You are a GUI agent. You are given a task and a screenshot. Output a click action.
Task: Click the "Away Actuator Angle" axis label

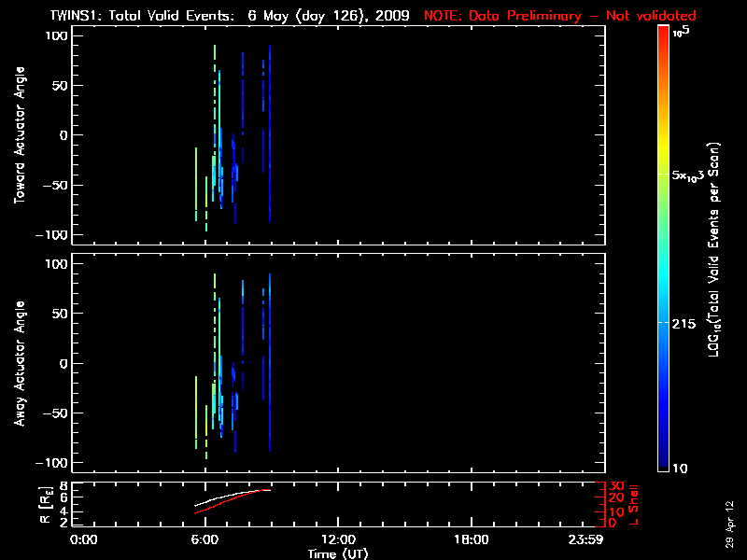20,363
